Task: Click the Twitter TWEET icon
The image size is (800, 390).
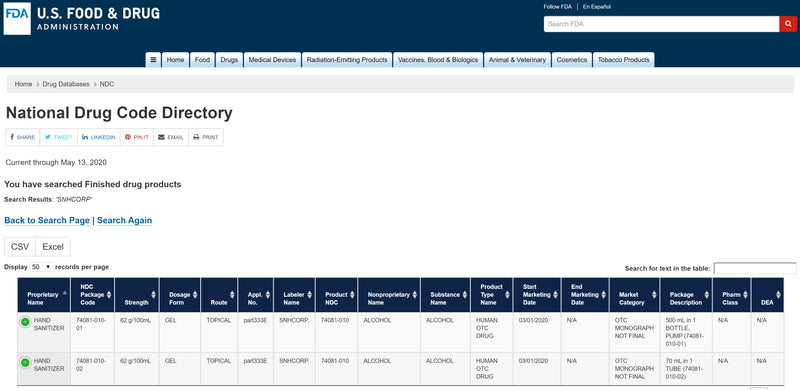Action: coord(47,137)
